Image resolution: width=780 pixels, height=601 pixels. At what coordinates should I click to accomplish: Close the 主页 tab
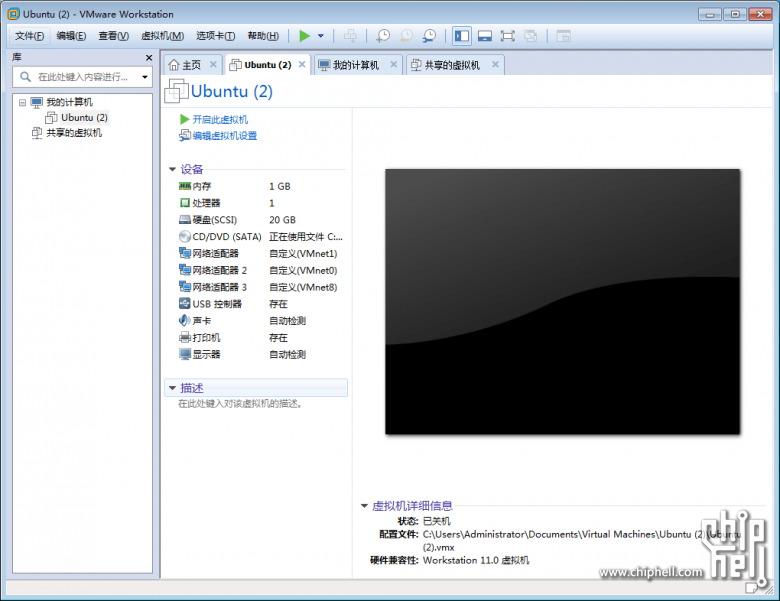(x=213, y=64)
